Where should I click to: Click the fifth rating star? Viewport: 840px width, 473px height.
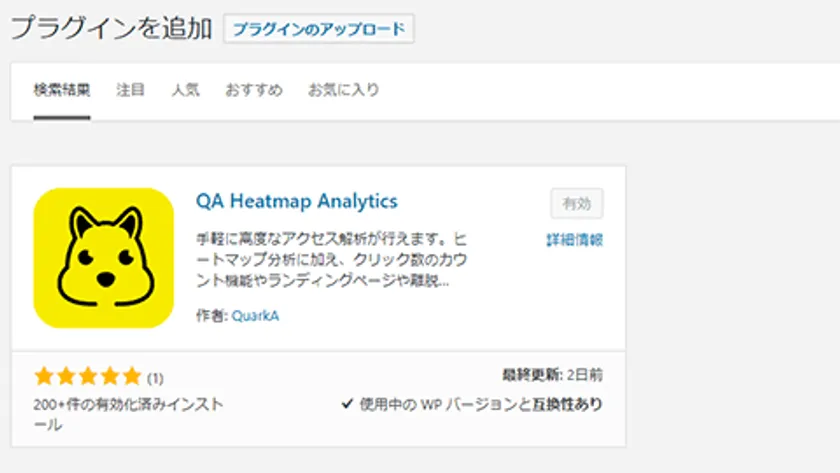(x=131, y=377)
